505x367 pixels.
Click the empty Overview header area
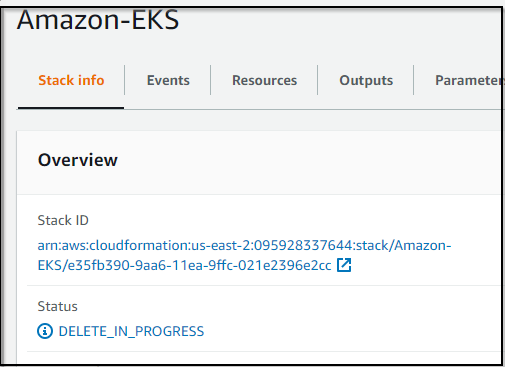[x=300, y=161]
